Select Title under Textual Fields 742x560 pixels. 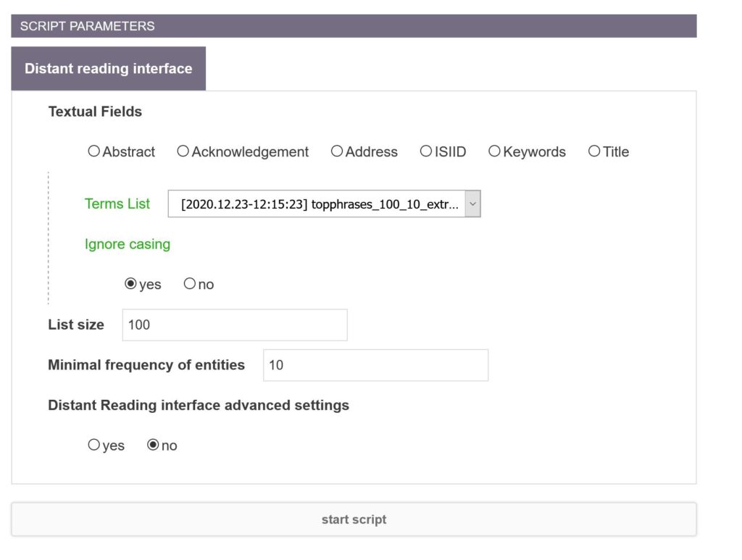pyautogui.click(x=593, y=151)
